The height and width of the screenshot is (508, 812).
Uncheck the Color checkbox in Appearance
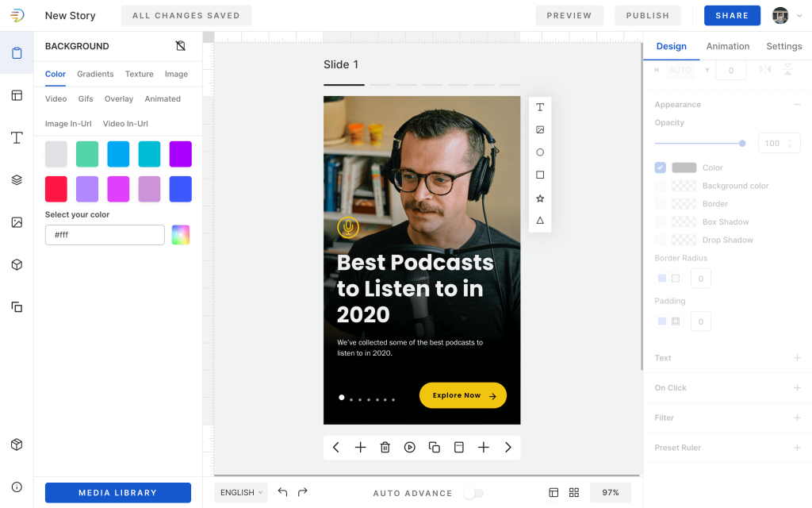pos(660,167)
